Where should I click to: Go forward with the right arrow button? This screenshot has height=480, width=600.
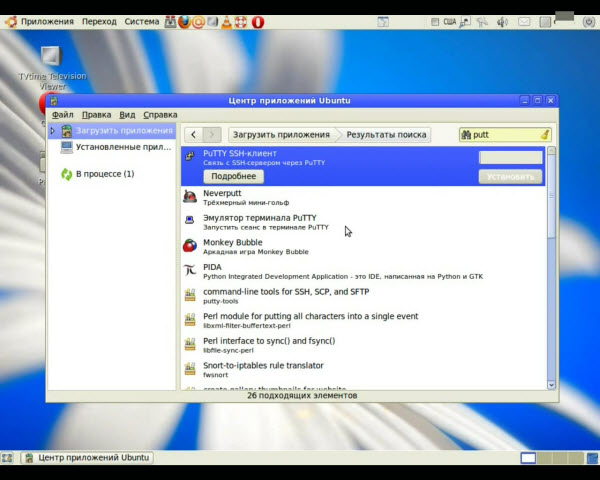pyautogui.click(x=212, y=134)
